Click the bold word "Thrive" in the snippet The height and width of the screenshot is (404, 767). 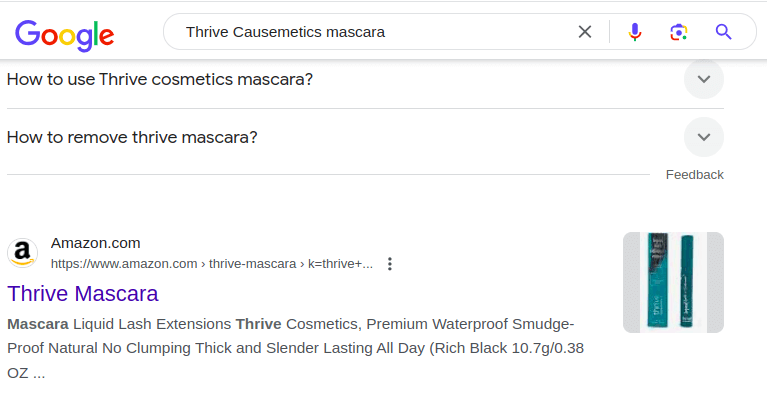[x=258, y=324]
